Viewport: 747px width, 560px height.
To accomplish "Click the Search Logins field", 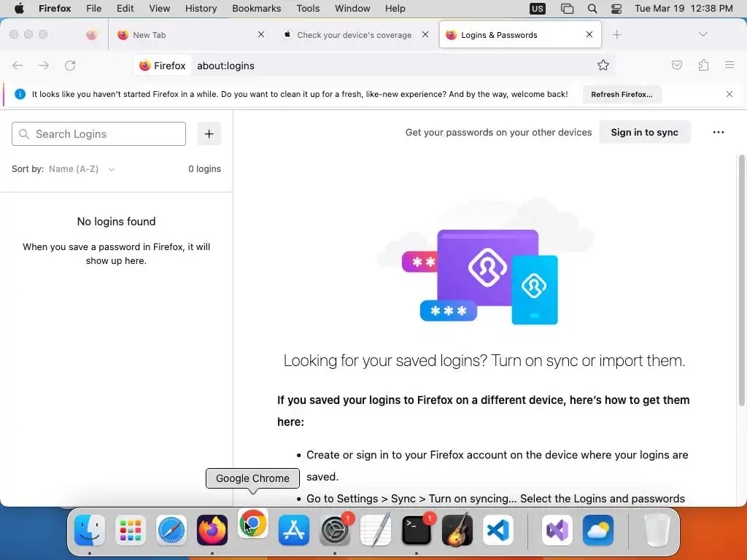I will pyautogui.click(x=98, y=134).
